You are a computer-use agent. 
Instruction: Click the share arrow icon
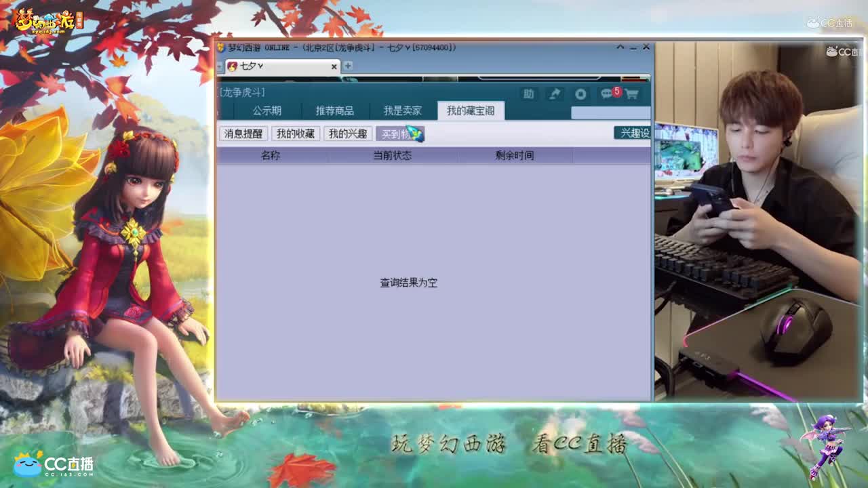point(555,94)
